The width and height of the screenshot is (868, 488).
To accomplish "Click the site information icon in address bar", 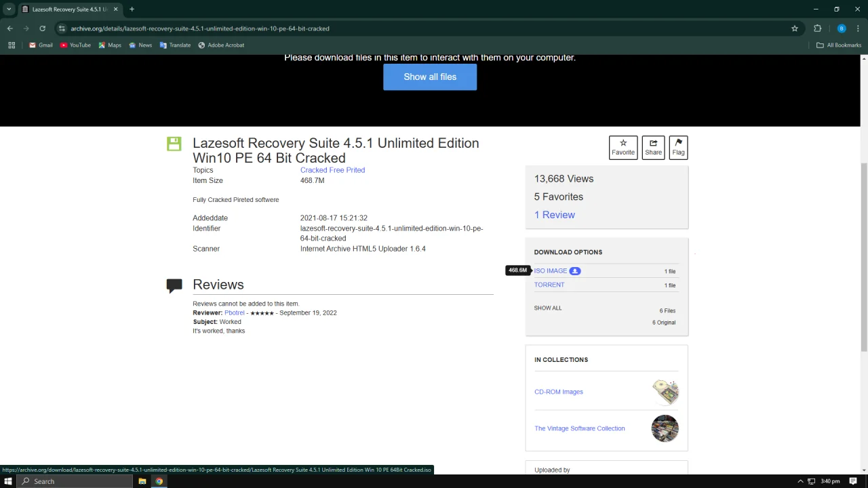I will 62,28.
